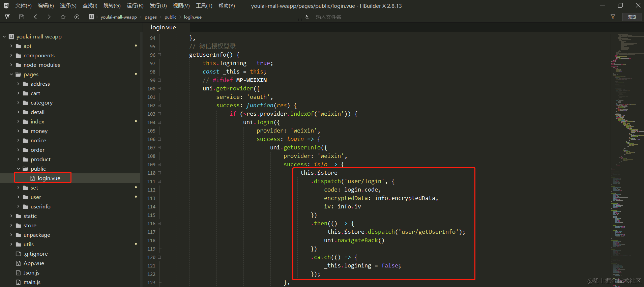644x287 pixels.
Task: Click public in the breadcrumb
Action: pos(170,17)
